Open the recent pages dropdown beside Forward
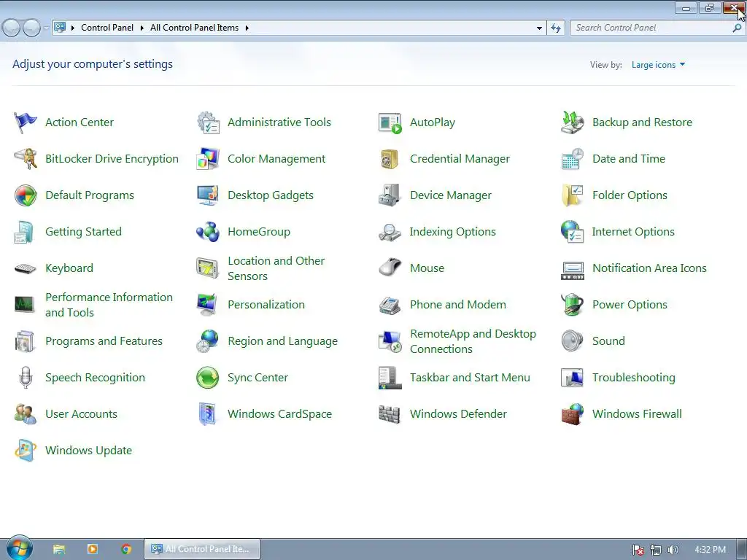The image size is (747, 560). point(46,28)
